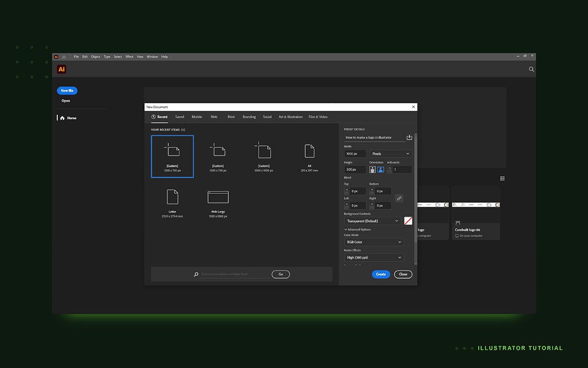Select the A4 preset icon

(309, 151)
